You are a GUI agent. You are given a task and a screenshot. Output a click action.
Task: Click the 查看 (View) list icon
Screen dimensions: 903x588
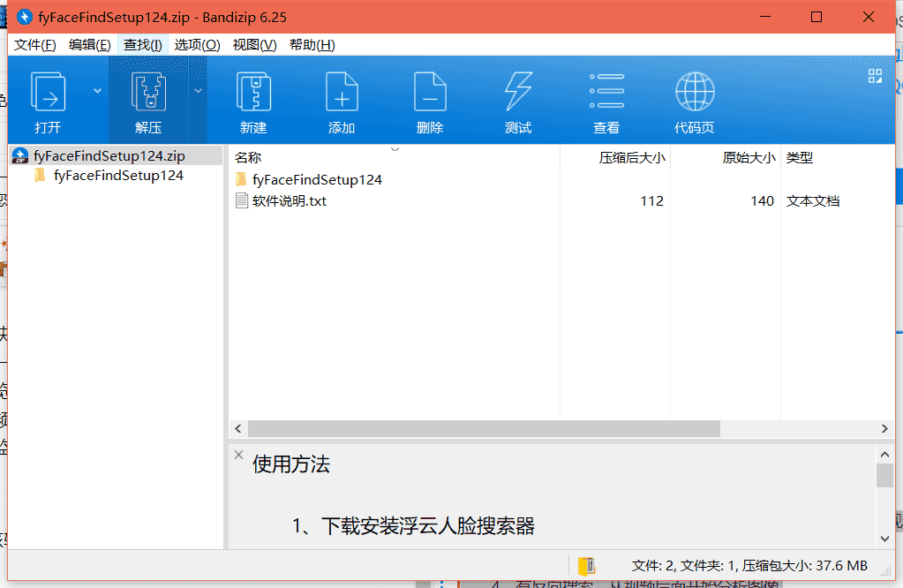606,91
